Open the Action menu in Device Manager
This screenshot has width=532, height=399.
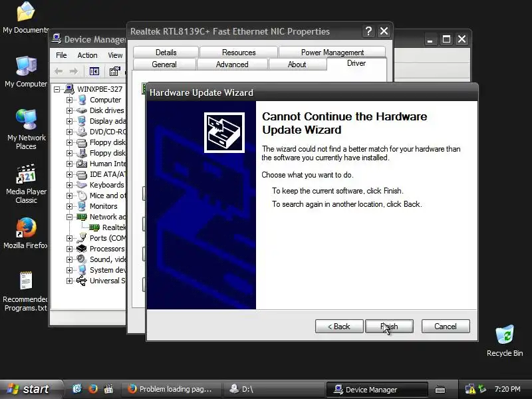tap(87, 55)
